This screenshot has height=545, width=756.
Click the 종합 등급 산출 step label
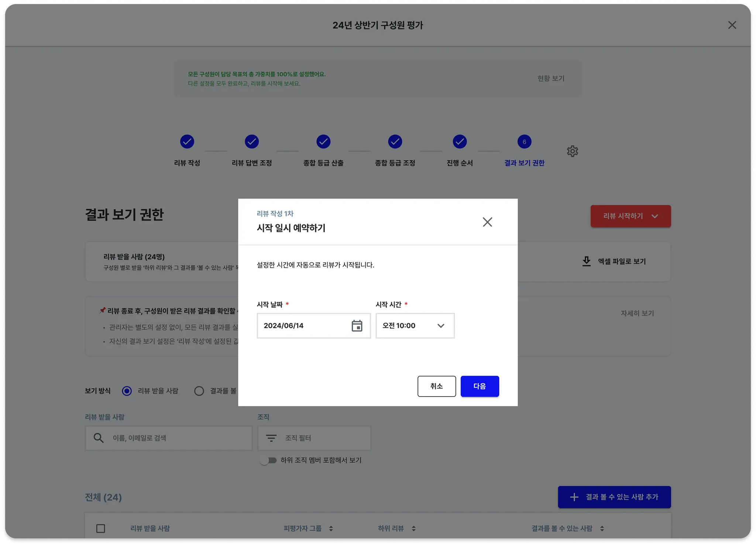(x=323, y=163)
